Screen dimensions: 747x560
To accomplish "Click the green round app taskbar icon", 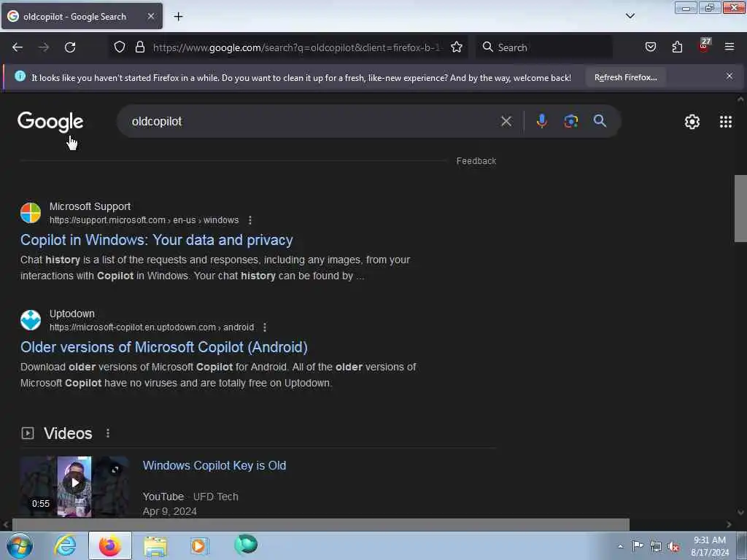I will (x=246, y=544).
